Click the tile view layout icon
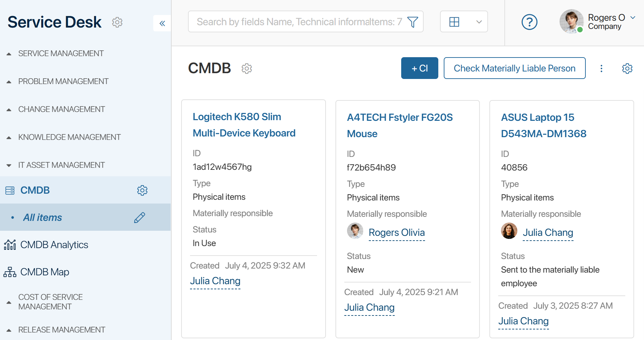Screen dimensions: 644x340 coord(454,22)
